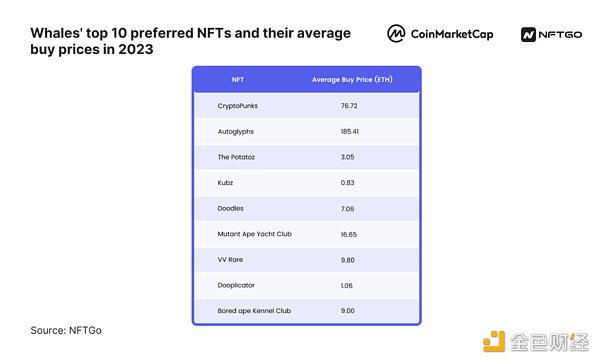The image size is (600, 363).
Task: Click the NFTGo logo icon
Action: (x=528, y=34)
